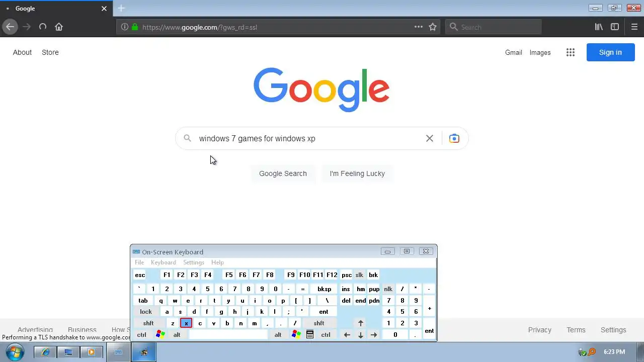Clear the search query with X
This screenshot has height=362, width=644.
pyautogui.click(x=429, y=138)
